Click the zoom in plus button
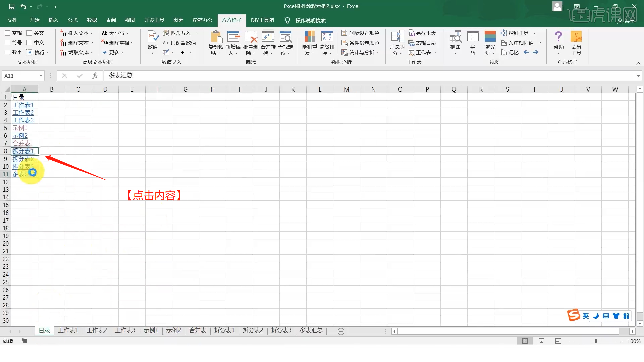Image resolution: width=644 pixels, height=362 pixels. pyautogui.click(x=620, y=341)
